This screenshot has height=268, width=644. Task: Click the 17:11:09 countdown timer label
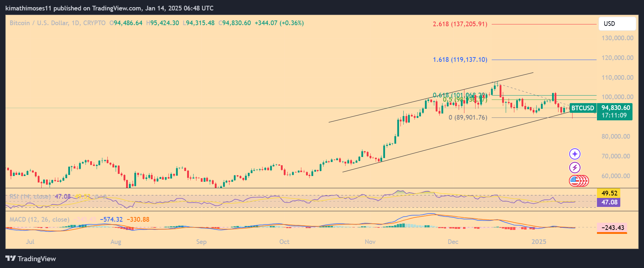click(x=614, y=116)
